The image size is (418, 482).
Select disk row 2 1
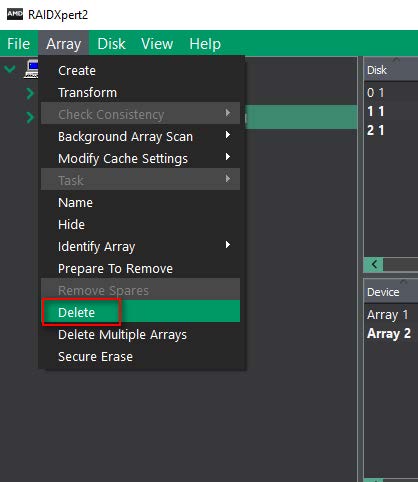click(391, 130)
